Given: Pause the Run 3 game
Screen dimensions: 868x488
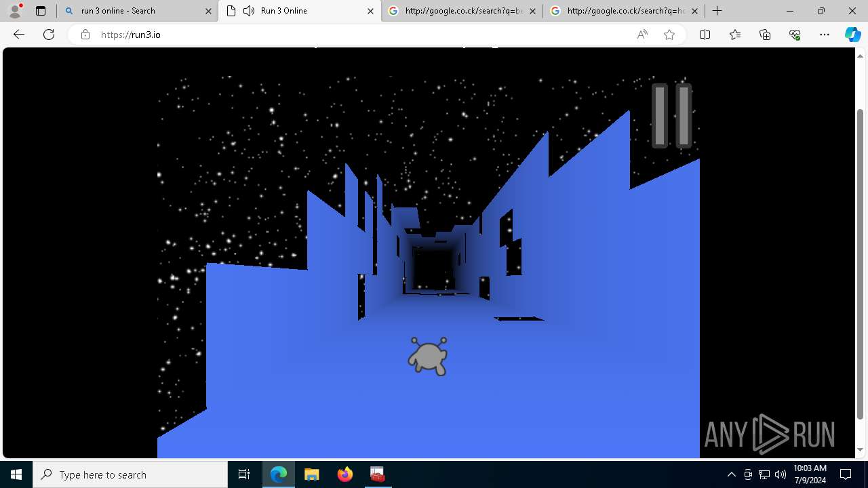Looking at the screenshot, I should coord(671,116).
